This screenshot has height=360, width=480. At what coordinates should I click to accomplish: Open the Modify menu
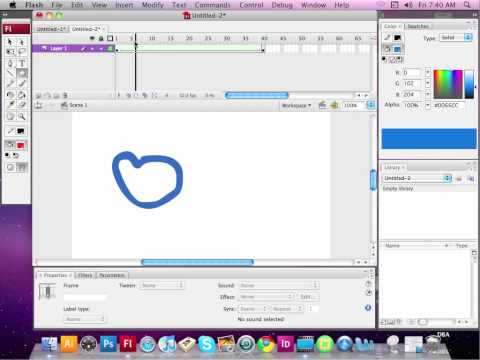153,5
